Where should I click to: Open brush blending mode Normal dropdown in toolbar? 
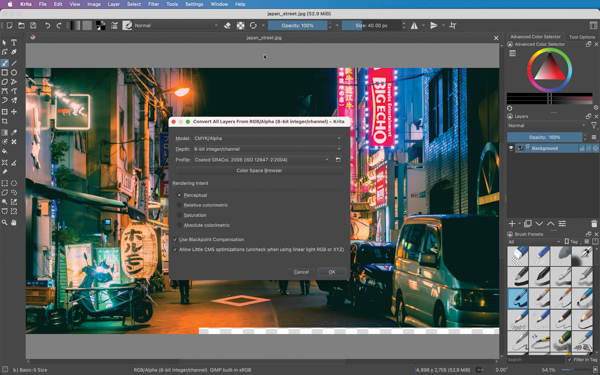(x=176, y=25)
